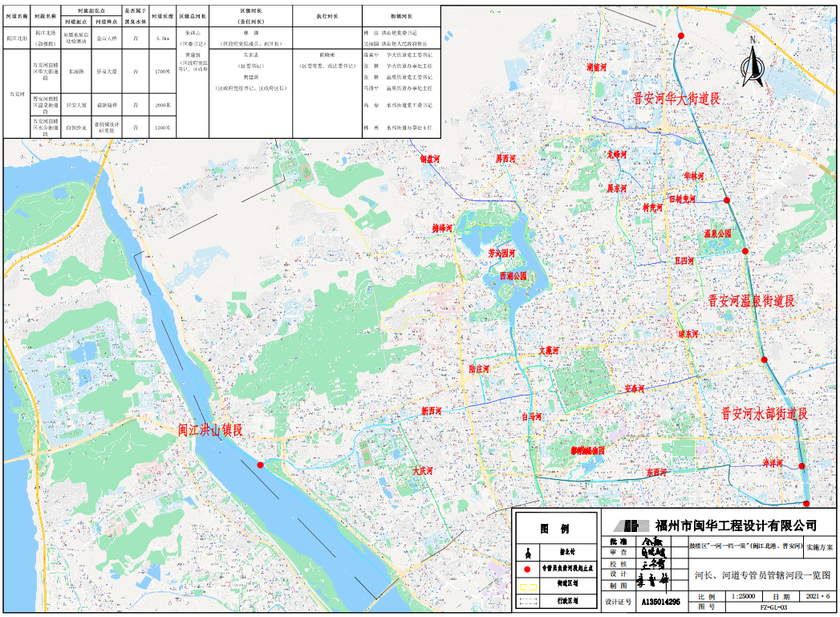This screenshot has width=840, height=617.
Task: Click the red marker near 连洋河 at map edge
Action: 801,466
